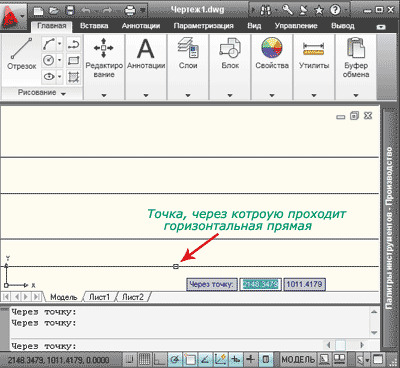Image resolution: width=400 pixels, height=368 pixels.
Task: Toggle Ortho mode in status bar
Action: 160,359
